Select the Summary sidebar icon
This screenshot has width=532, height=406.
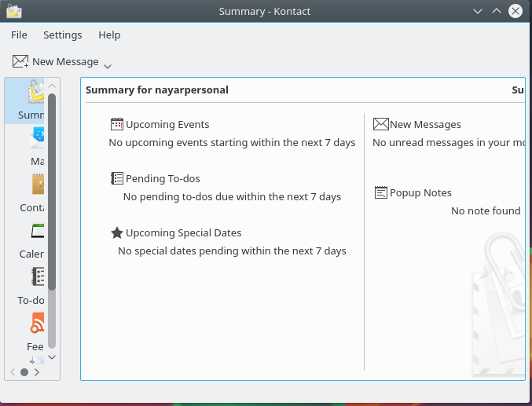click(36, 92)
